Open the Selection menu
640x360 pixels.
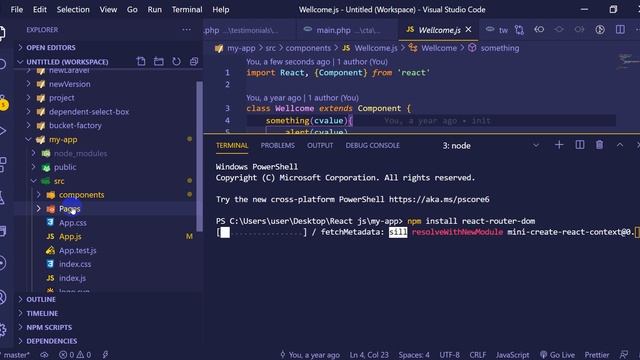tap(73, 9)
